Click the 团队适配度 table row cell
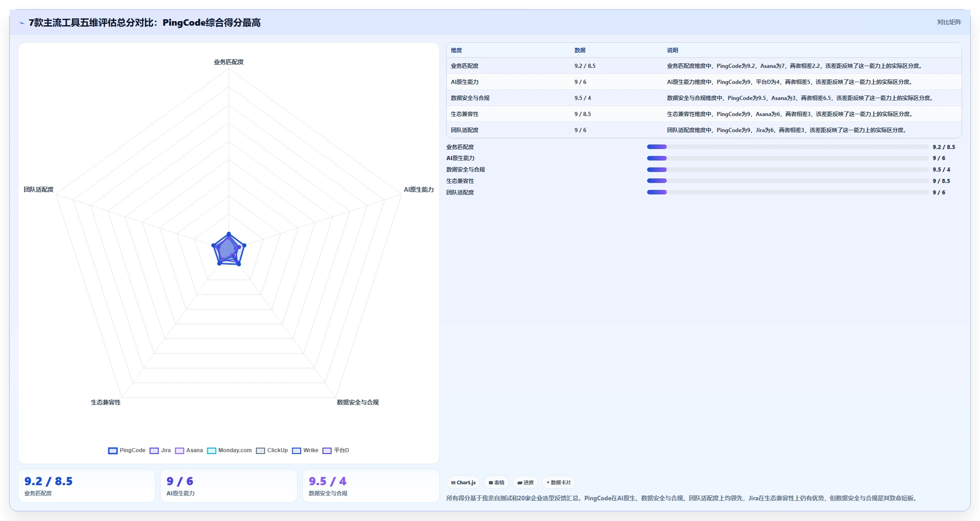The width and height of the screenshot is (980, 521). click(465, 130)
